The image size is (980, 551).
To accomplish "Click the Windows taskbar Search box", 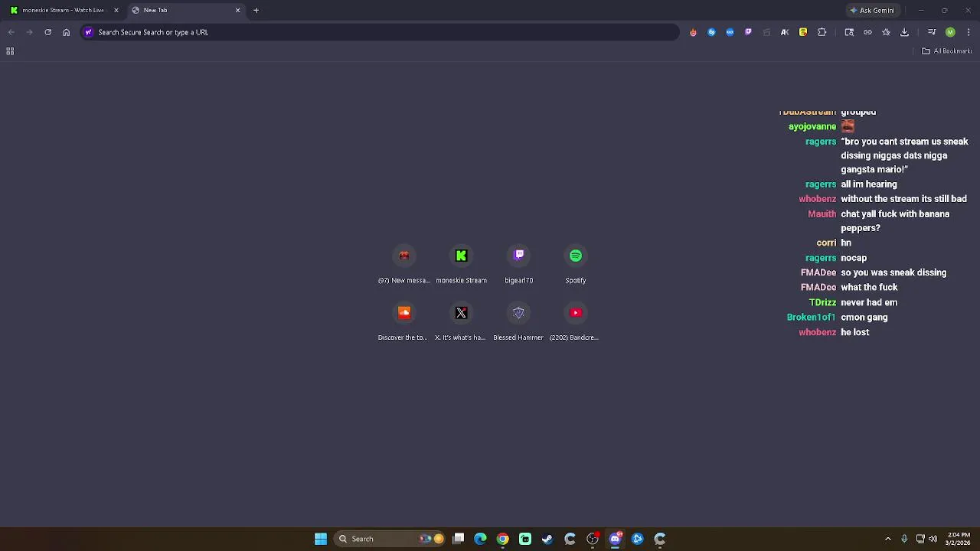I will pyautogui.click(x=390, y=539).
